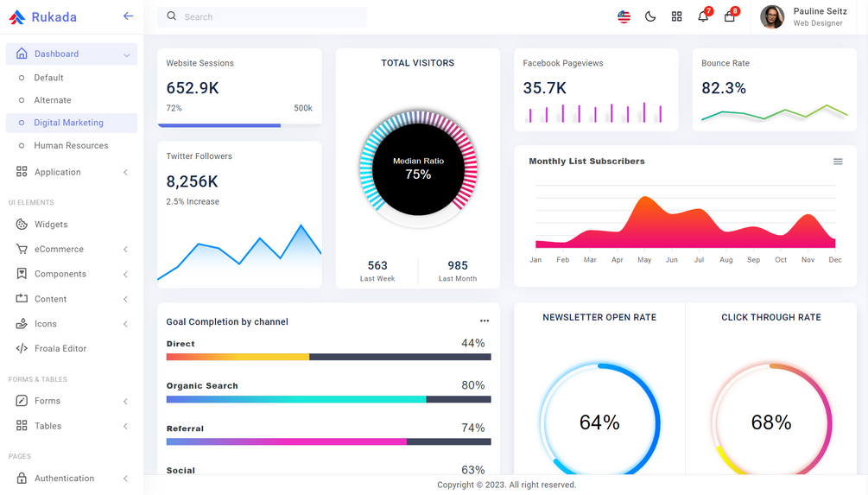This screenshot has height=495, width=868.
Task: Open the shopping bag cart icon
Action: click(x=730, y=16)
